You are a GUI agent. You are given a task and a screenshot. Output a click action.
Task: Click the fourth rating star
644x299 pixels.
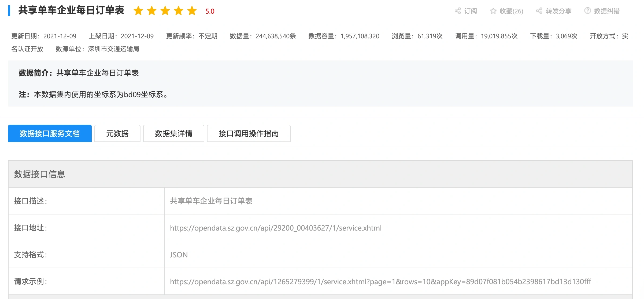tap(179, 11)
